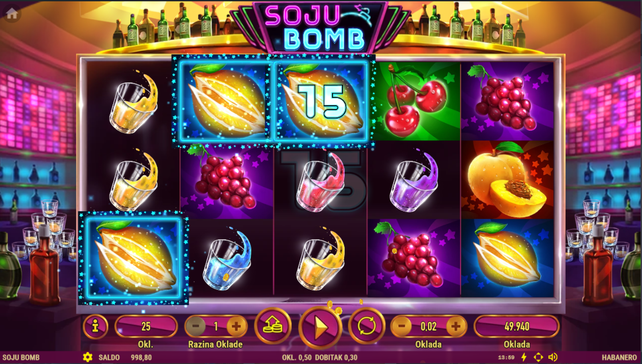The width and height of the screenshot is (642, 364).
Task: Toggle turbo mode lightning icon
Action: pos(524,357)
